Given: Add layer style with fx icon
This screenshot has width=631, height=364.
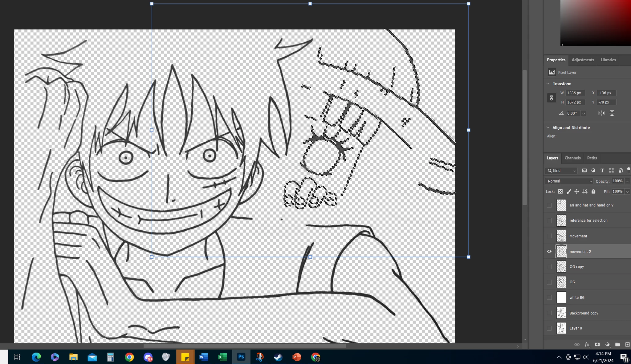Looking at the screenshot, I should [587, 345].
